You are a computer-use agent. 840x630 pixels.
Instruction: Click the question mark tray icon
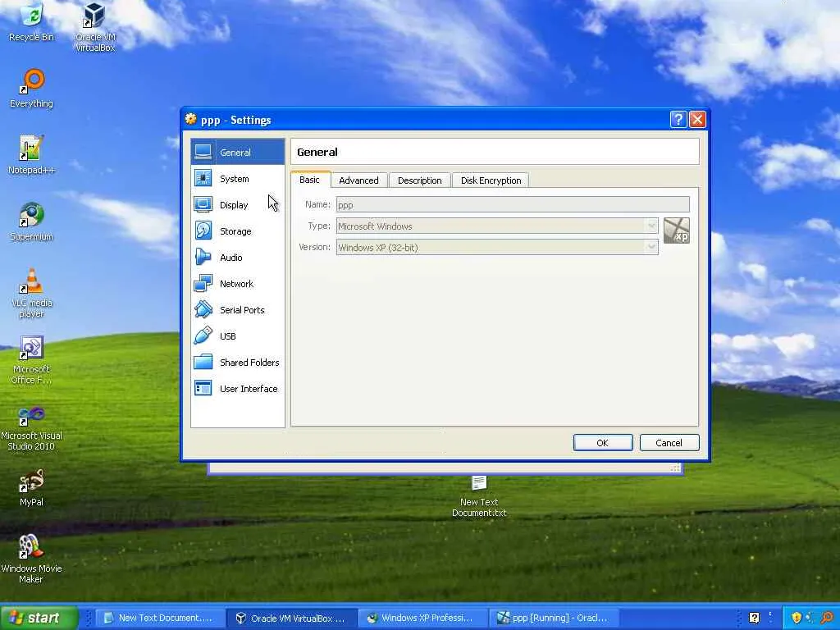[755, 618]
